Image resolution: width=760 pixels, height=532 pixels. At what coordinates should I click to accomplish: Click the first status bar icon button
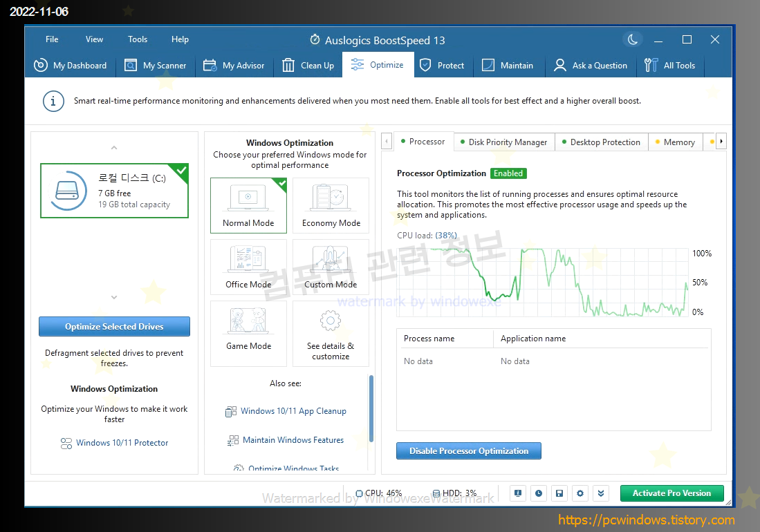tap(518, 493)
